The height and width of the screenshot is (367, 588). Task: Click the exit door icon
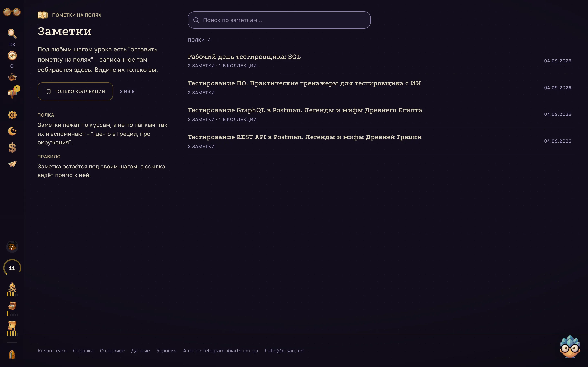[12, 355]
